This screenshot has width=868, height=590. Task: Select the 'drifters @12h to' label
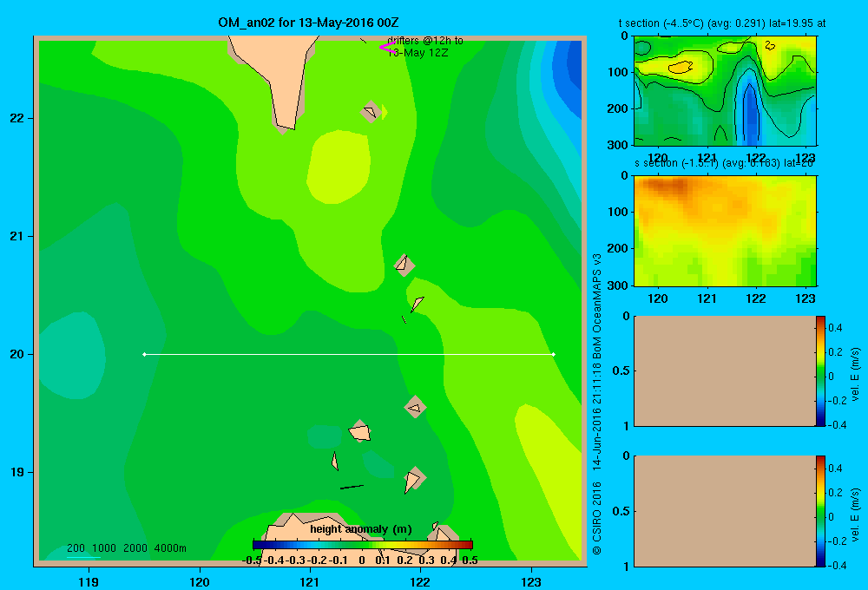coord(425,41)
